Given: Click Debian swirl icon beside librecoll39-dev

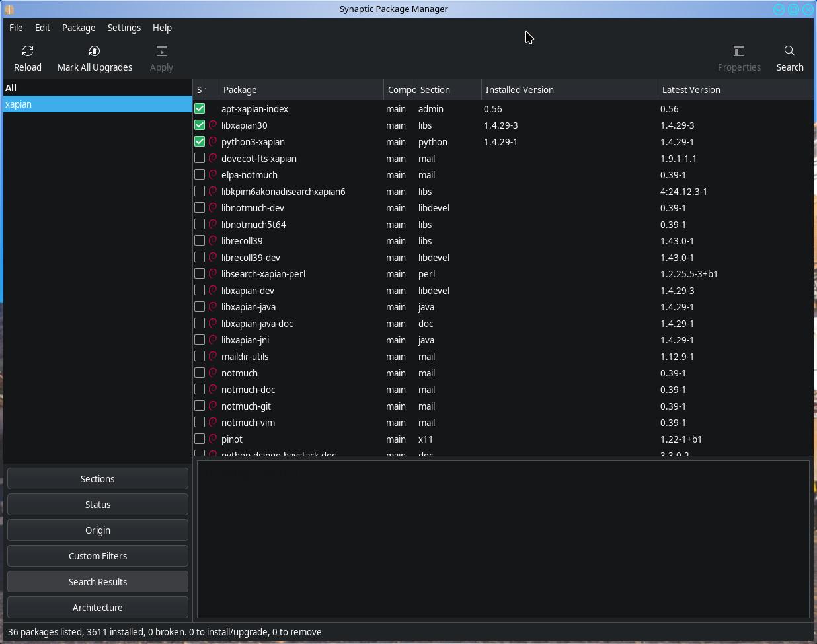Looking at the screenshot, I should pos(213,258).
